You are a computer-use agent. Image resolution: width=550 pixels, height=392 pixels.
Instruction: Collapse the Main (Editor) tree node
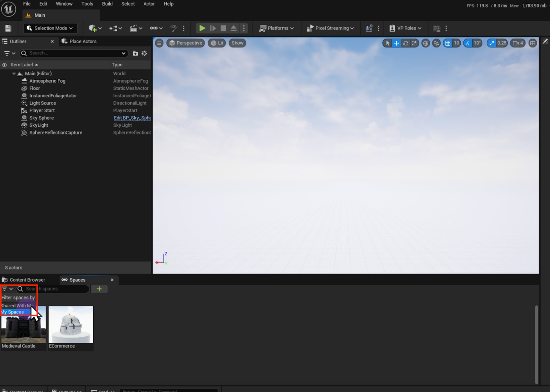point(14,74)
